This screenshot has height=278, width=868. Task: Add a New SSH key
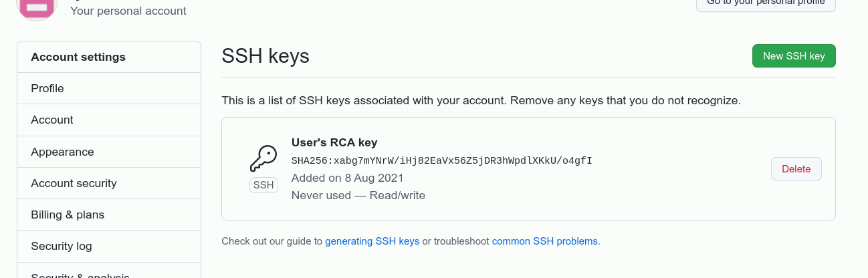point(794,56)
